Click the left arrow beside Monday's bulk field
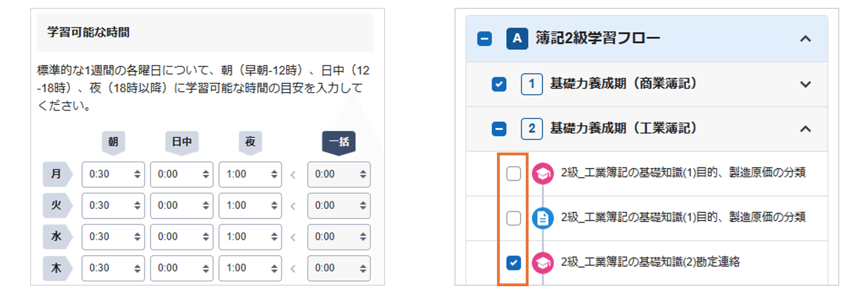868x295 pixels. pos(293,175)
